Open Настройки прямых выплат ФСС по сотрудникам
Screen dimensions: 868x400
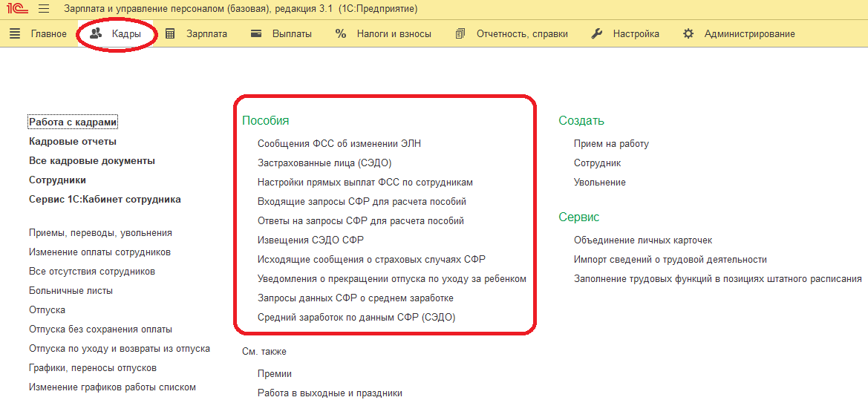point(365,182)
